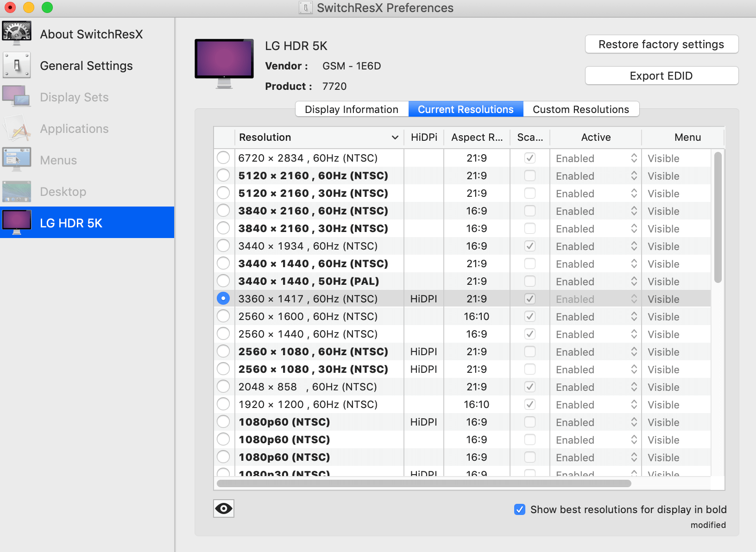Image resolution: width=756 pixels, height=552 pixels.
Task: Toggle Show best resolutions in bold checkbox
Action: pyautogui.click(x=520, y=509)
